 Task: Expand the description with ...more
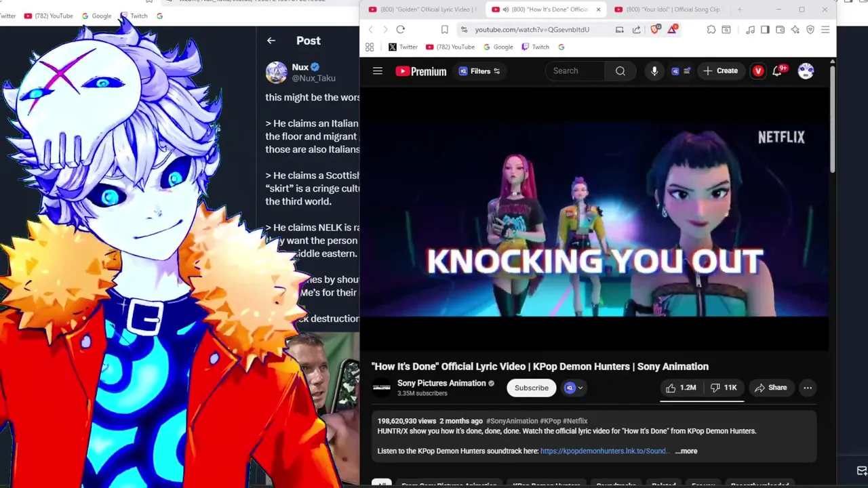(686, 451)
